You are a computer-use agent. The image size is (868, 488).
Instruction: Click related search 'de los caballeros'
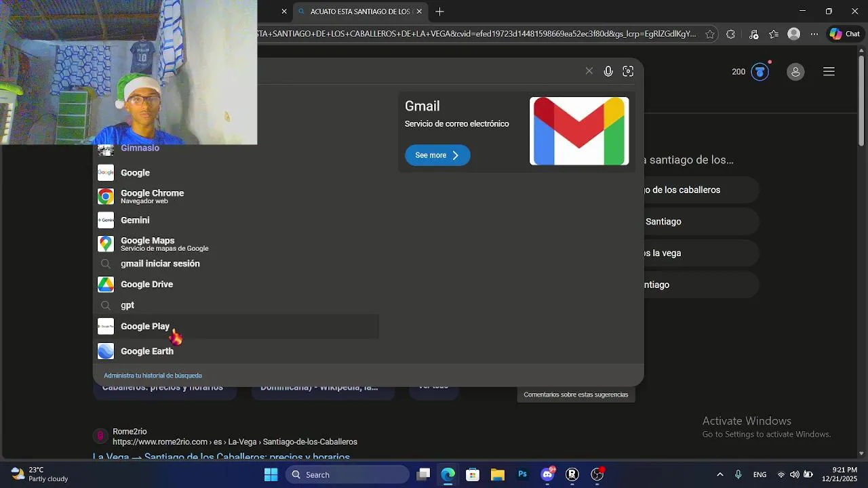(701, 190)
